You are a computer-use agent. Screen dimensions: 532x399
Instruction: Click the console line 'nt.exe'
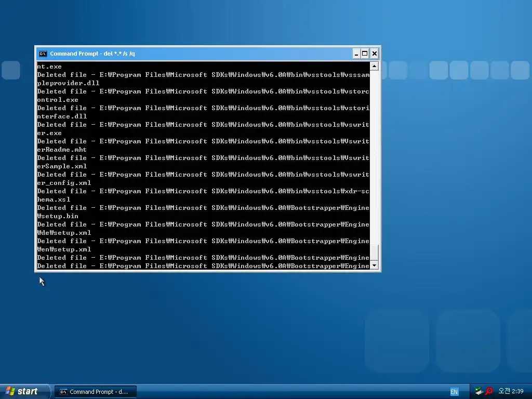[49, 66]
